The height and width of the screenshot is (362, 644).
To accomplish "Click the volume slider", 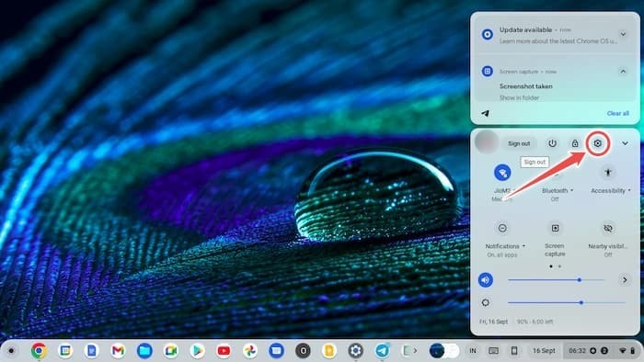I will click(x=556, y=280).
